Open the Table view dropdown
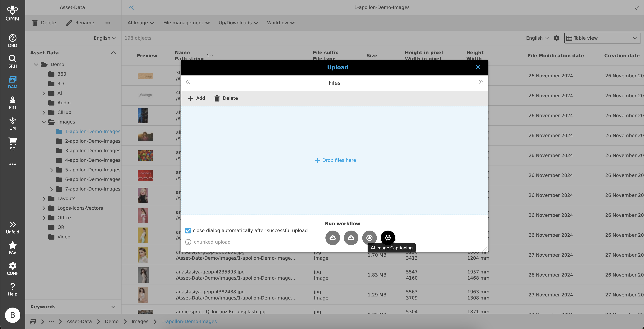644x329 pixels. [602, 38]
